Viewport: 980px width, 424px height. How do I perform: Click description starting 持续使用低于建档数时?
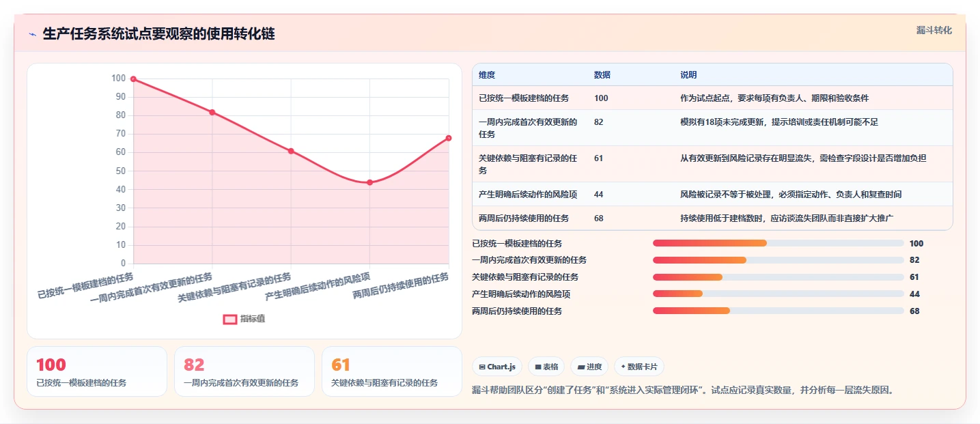(x=787, y=218)
